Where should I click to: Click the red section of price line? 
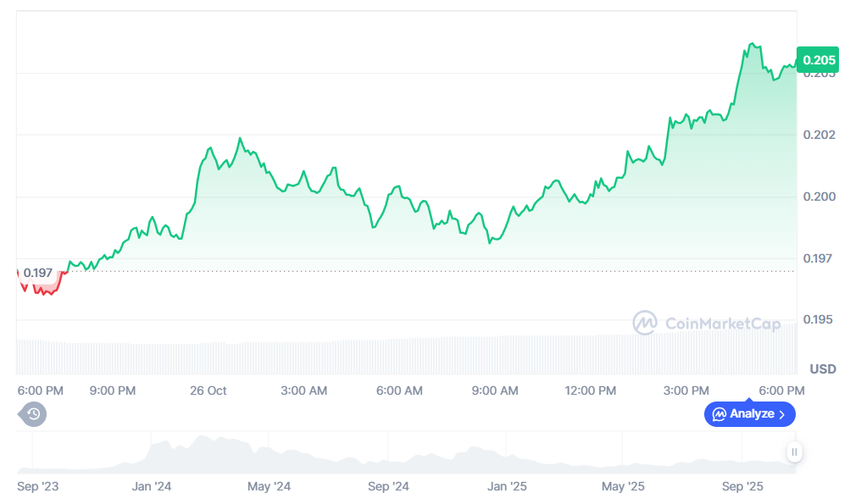click(42, 290)
